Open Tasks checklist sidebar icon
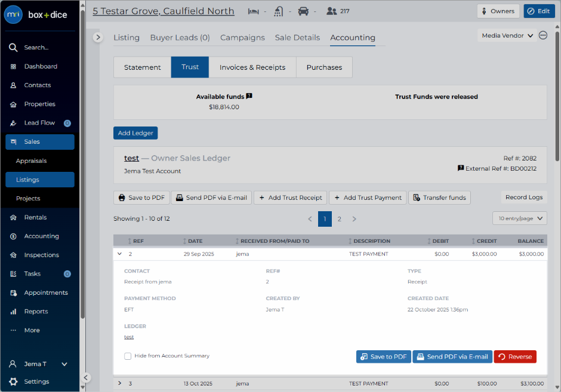The height and width of the screenshot is (392, 561). [13, 274]
